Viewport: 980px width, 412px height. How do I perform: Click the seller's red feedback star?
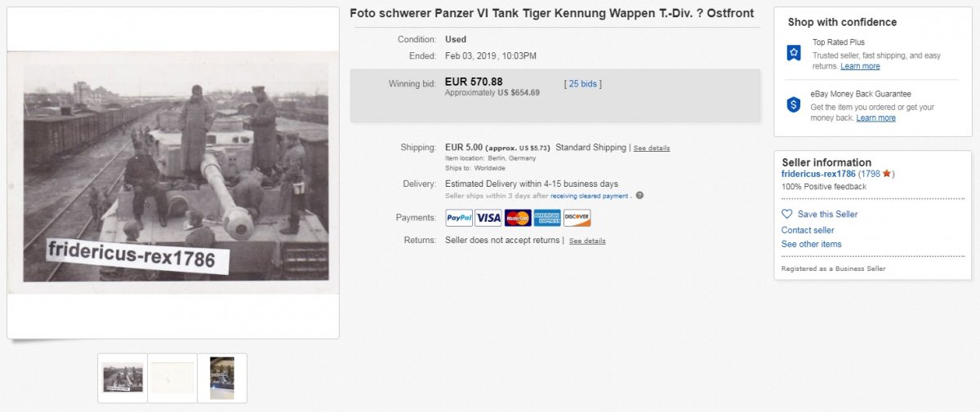pyautogui.click(x=888, y=174)
